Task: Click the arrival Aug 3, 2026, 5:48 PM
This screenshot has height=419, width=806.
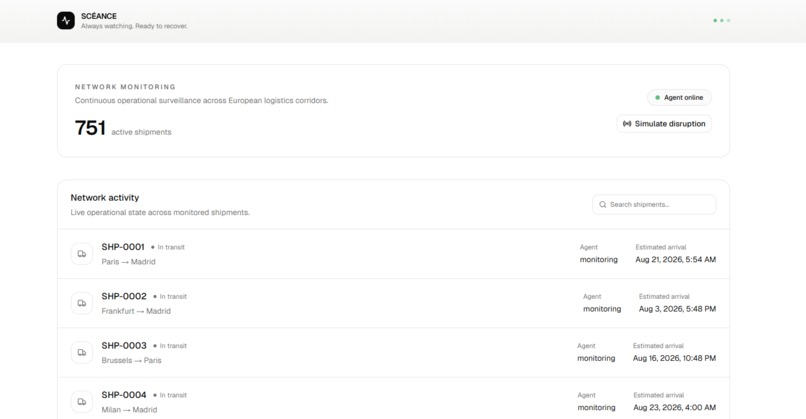Action: pyautogui.click(x=677, y=309)
